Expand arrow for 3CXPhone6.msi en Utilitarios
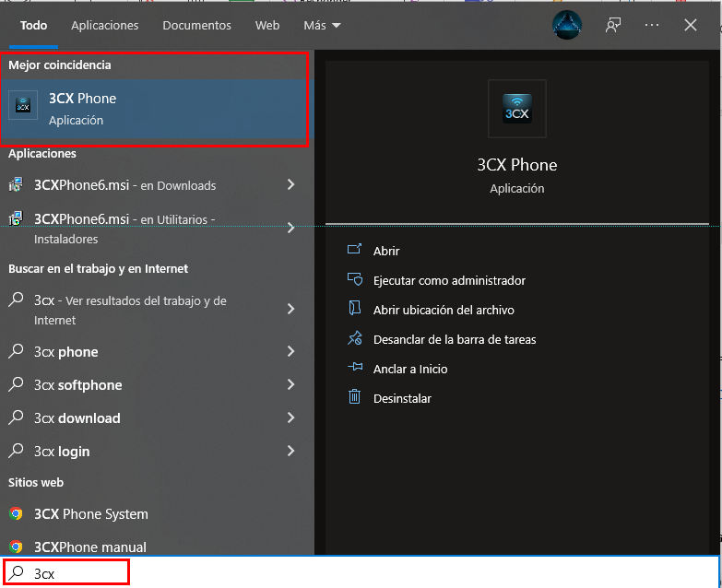722x588 pixels. [290, 228]
